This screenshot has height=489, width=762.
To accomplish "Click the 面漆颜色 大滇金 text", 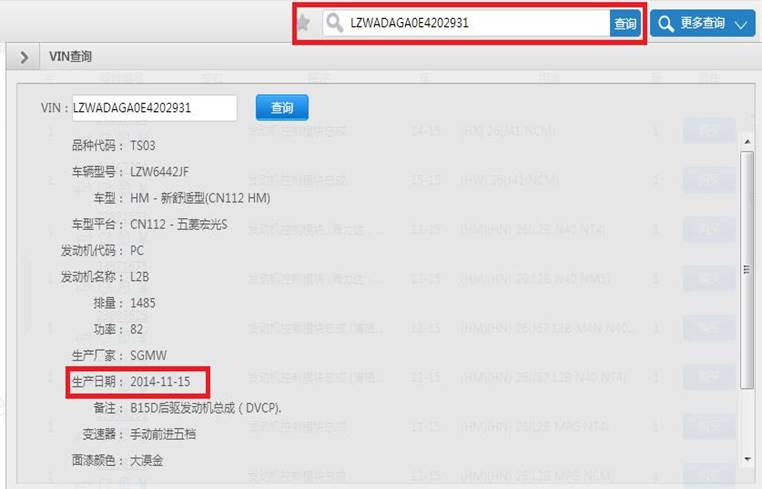I will coord(146,460).
